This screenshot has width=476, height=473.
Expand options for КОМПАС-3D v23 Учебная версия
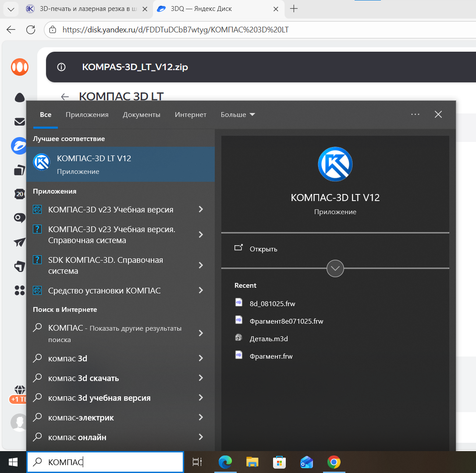pyautogui.click(x=201, y=209)
